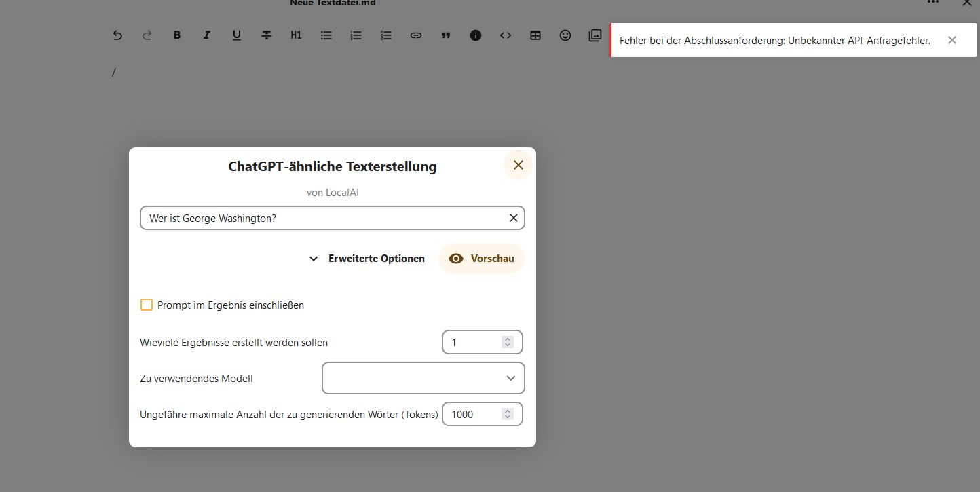Image resolution: width=980 pixels, height=492 pixels.
Task: Click the Undo icon in the toolbar
Action: (x=117, y=35)
